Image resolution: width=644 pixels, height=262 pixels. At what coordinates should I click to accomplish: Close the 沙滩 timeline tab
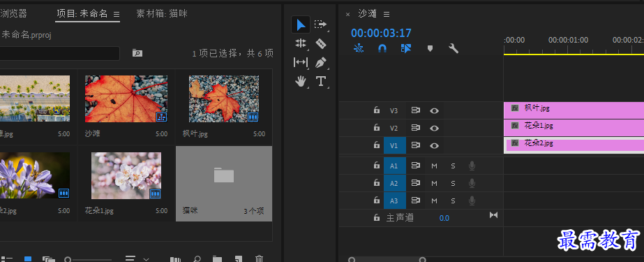point(347,15)
